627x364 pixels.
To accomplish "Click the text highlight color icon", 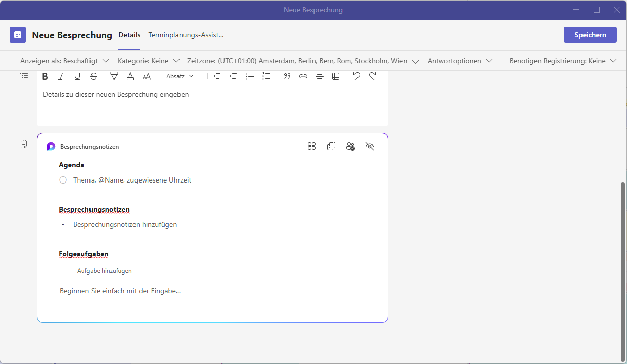I will (114, 76).
